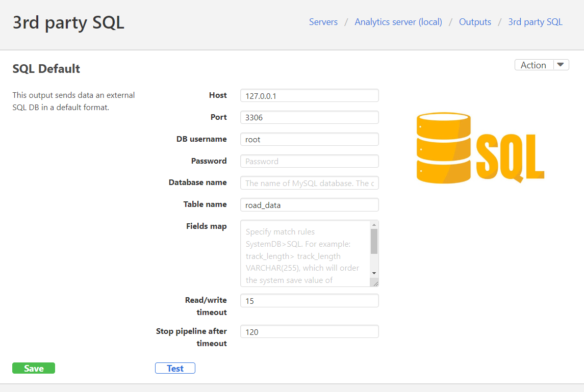Click the Port label

pyautogui.click(x=219, y=117)
